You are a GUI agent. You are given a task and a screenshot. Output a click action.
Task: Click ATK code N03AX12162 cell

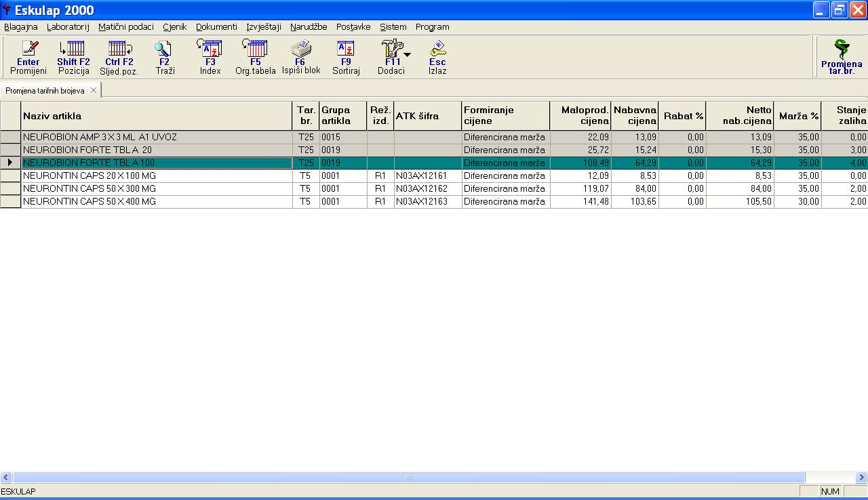[428, 188]
